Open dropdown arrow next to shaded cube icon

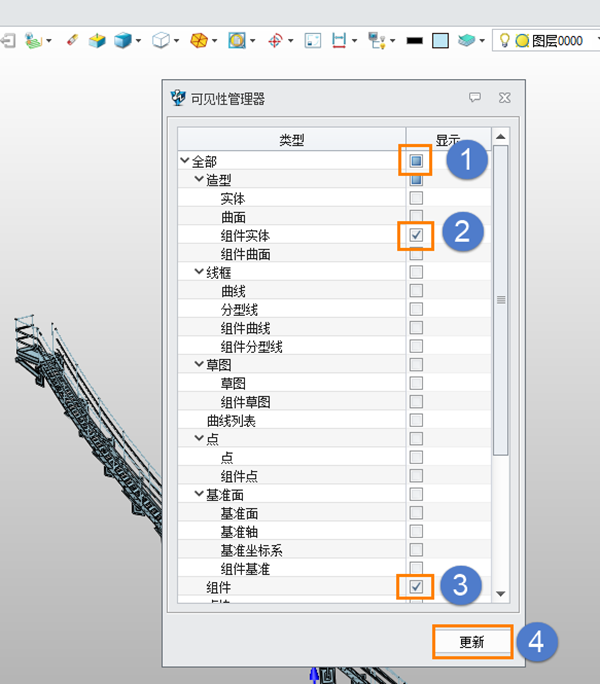pos(138,41)
